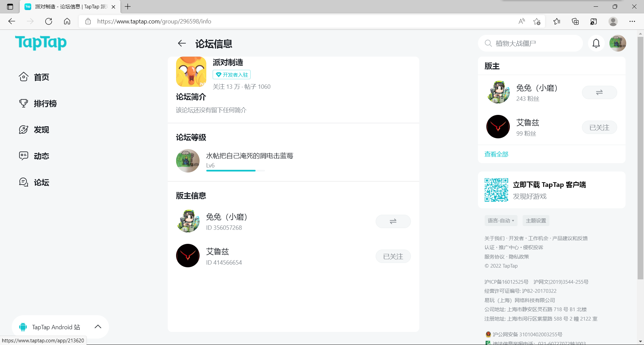Open the 工作机会 link
Viewport: 644px width, 345px height.
538,238
